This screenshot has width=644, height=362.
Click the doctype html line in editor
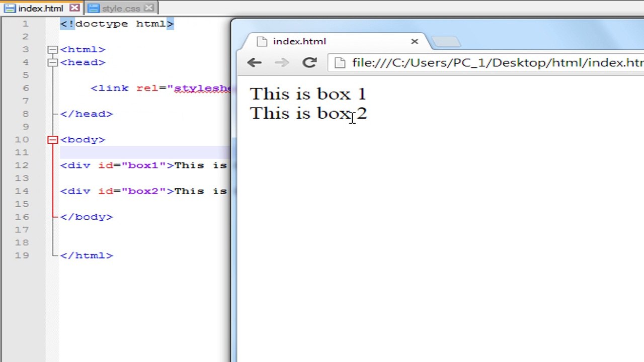pyautogui.click(x=117, y=24)
